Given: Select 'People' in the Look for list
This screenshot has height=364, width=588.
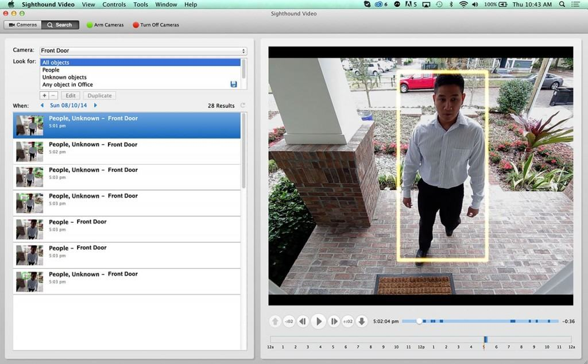Looking at the screenshot, I should (x=140, y=69).
